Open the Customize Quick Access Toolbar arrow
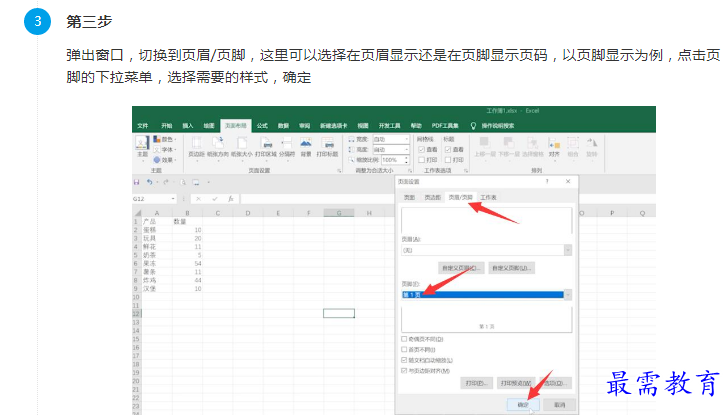 point(209,182)
